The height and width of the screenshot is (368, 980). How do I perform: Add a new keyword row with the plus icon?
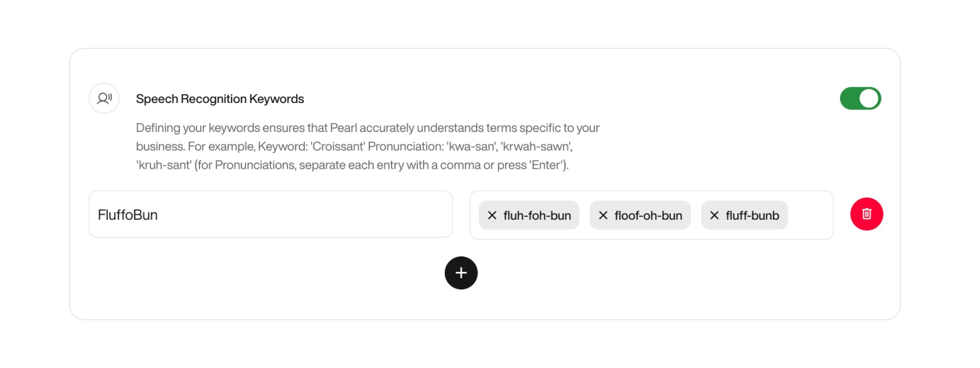click(461, 273)
